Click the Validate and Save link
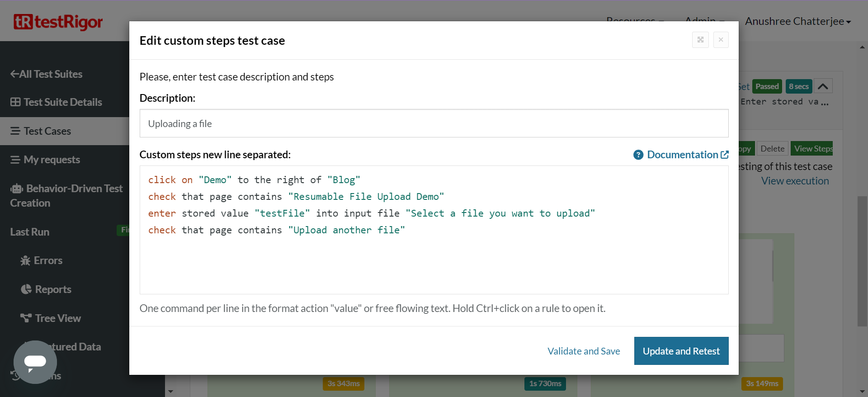868x397 pixels. 583,351
